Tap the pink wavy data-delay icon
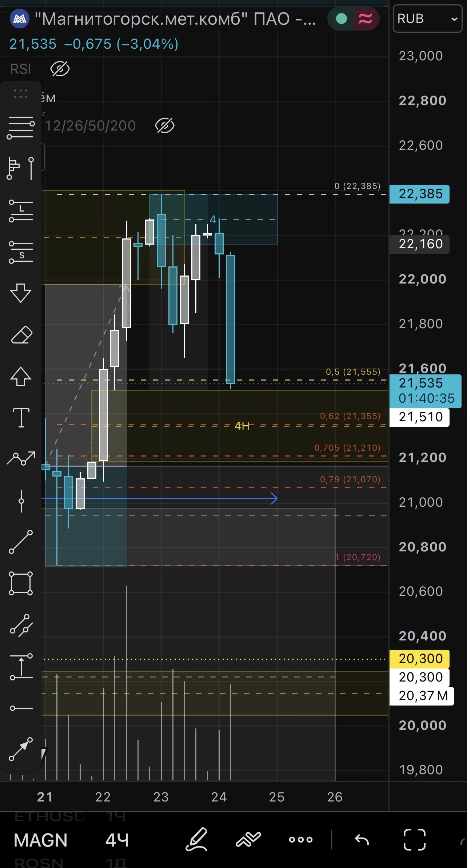Viewport: 467px width, 868px height. click(x=366, y=19)
